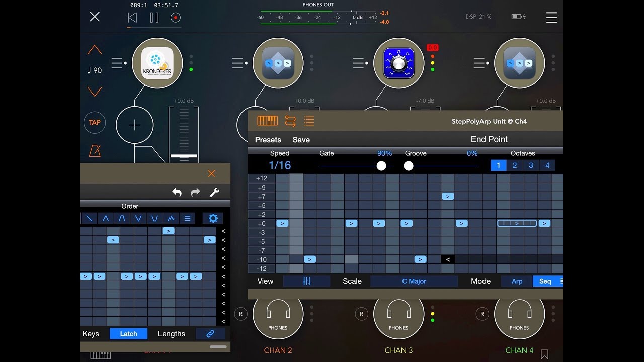Adjust the Gate slider handle

(x=381, y=166)
